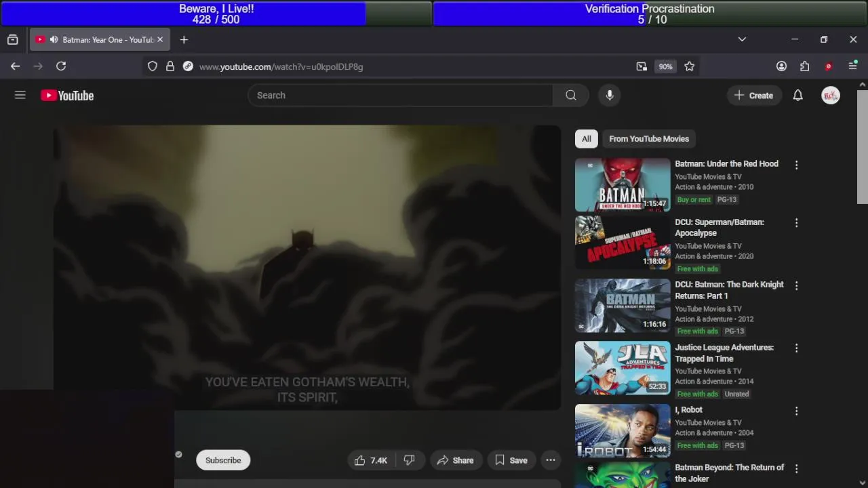This screenshot has width=868, height=488.
Task: Dislike the video with thumbs down
Action: coord(410,460)
